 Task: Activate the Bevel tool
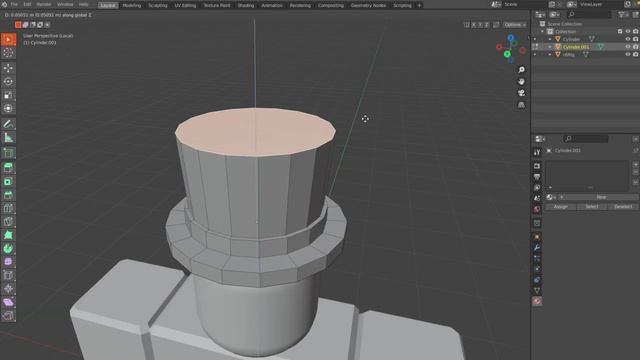8,195
